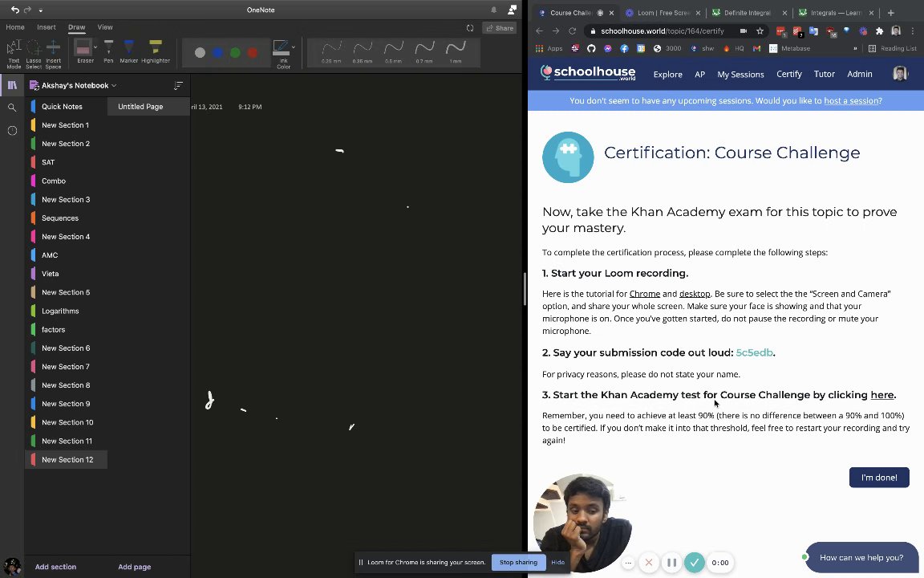This screenshot has width=924, height=578.
Task: Sort pages using the sort icon
Action: tap(178, 86)
